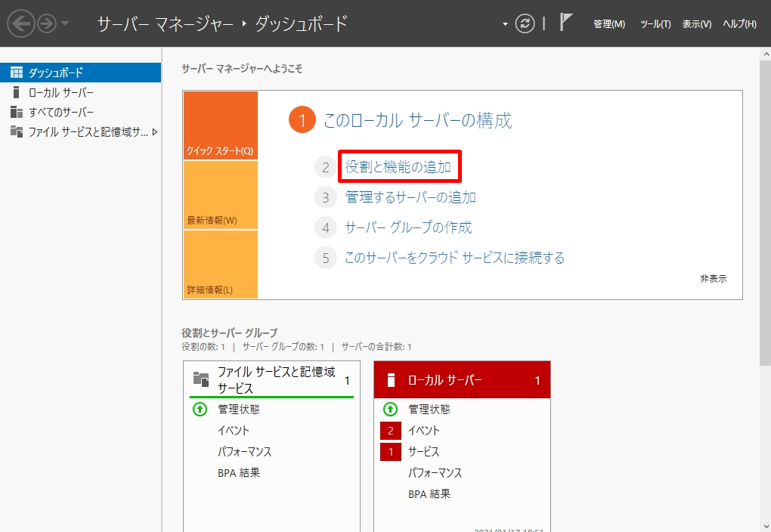Click the scrollbar down arrow
This screenshot has width=771, height=532.
coord(765,526)
